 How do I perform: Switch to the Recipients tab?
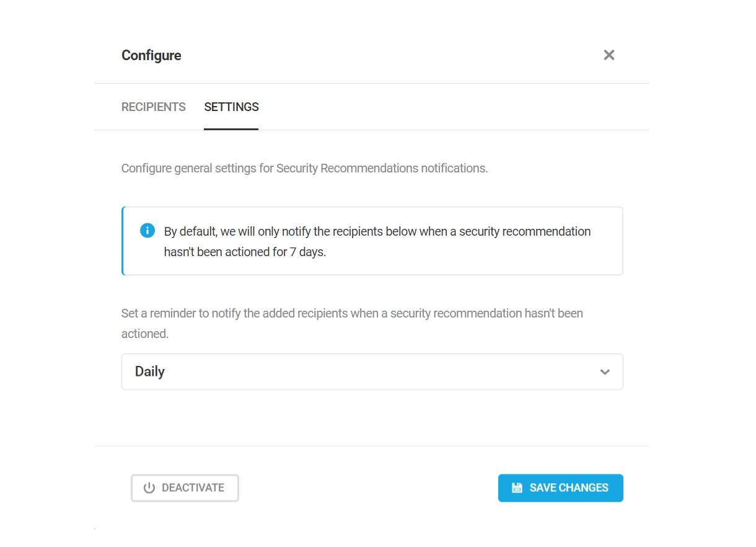pos(154,107)
